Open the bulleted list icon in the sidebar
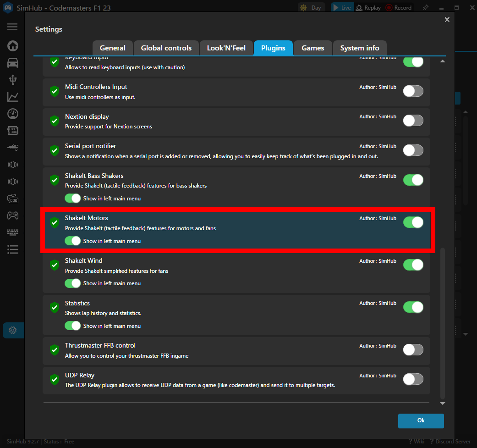The width and height of the screenshot is (477, 448). [x=13, y=249]
